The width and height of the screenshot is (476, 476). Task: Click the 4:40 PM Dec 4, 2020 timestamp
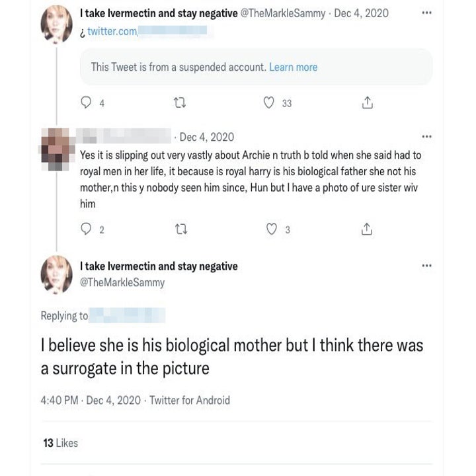click(x=91, y=400)
